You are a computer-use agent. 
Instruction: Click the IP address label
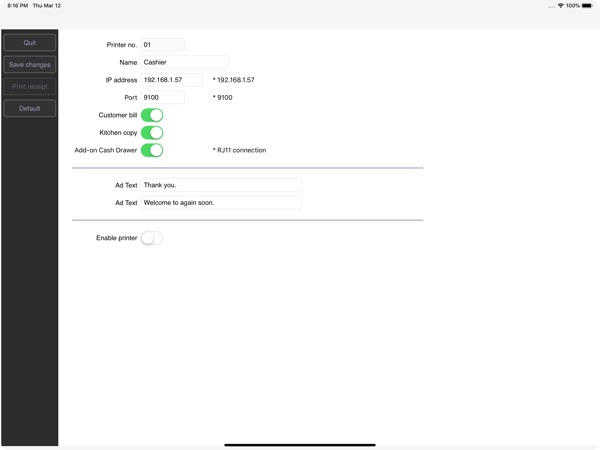[x=121, y=80]
